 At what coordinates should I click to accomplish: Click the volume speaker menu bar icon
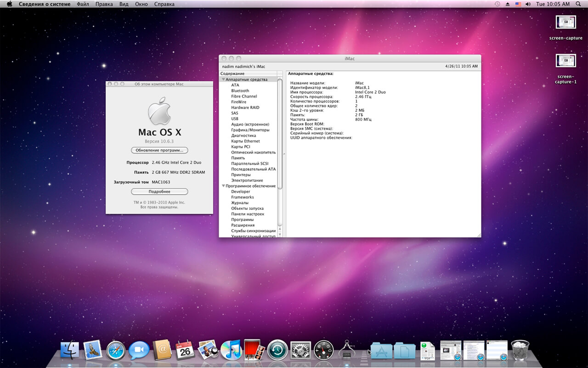pos(528,4)
